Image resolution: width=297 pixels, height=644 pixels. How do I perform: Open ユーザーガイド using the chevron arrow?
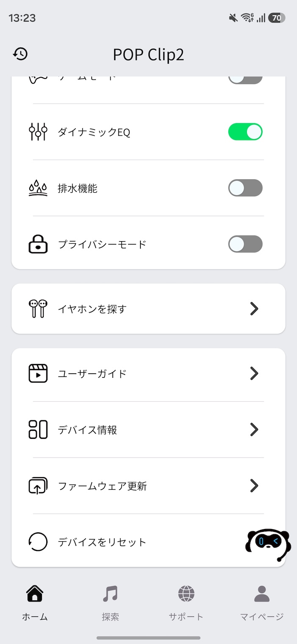254,374
